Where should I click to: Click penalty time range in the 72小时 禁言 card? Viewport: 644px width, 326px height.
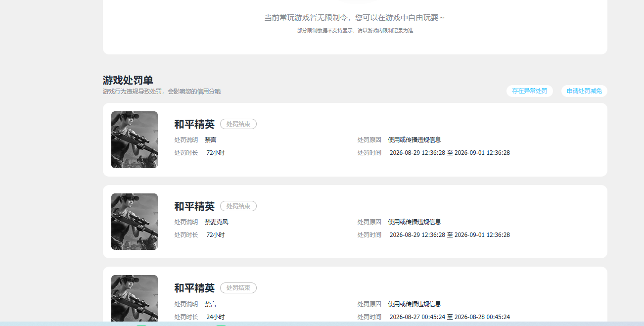(x=450, y=153)
